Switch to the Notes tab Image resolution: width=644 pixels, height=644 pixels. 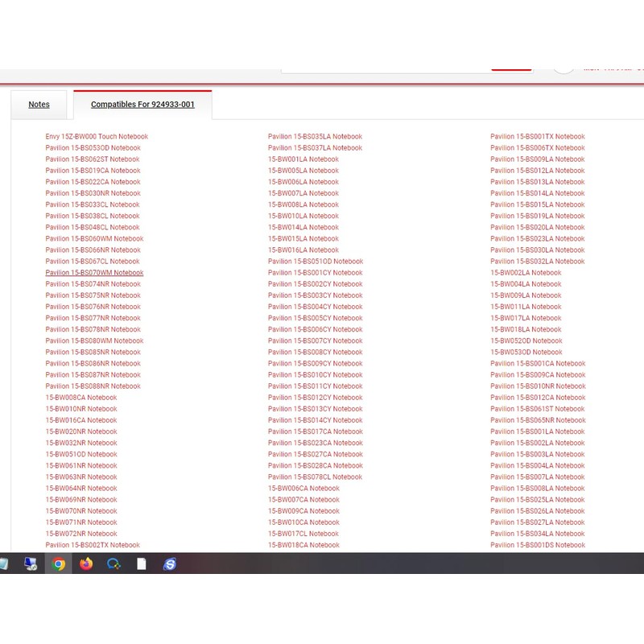[x=39, y=105]
